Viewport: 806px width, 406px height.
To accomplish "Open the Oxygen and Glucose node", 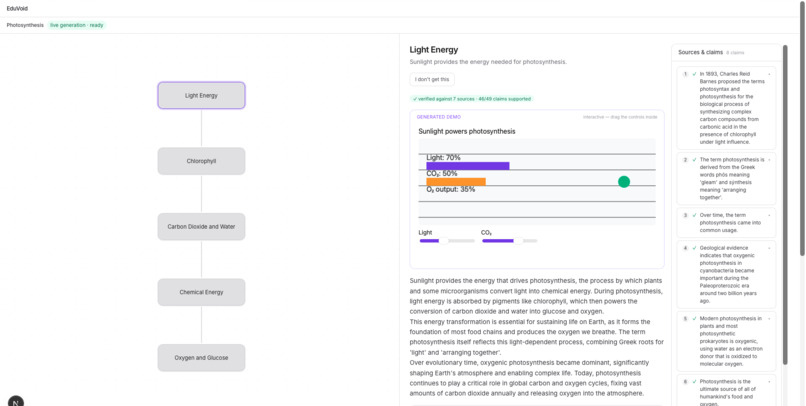I will click(x=201, y=358).
